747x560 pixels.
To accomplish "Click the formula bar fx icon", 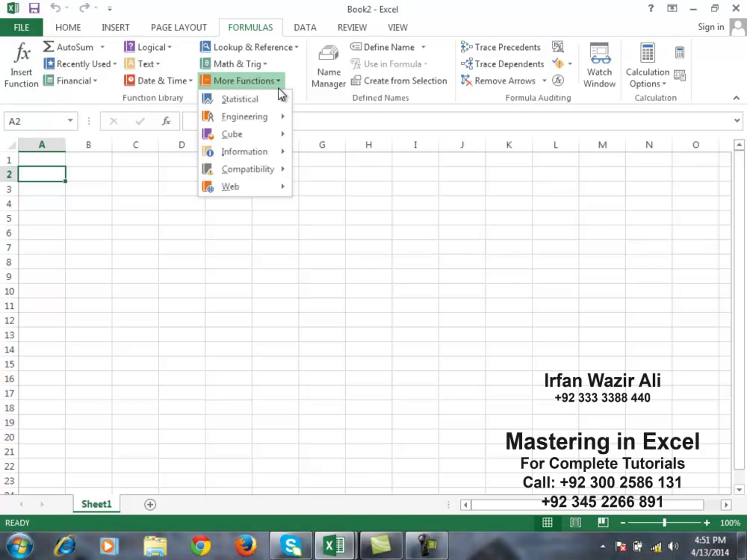I will click(166, 121).
